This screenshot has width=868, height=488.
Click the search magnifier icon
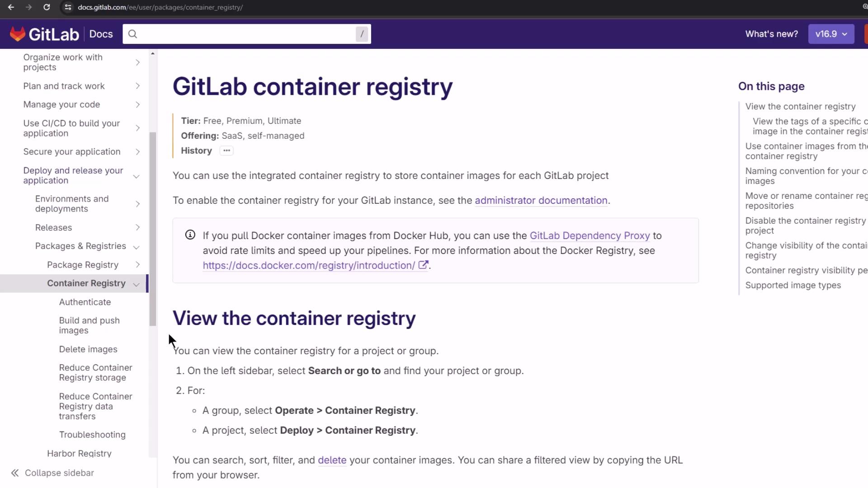click(132, 34)
